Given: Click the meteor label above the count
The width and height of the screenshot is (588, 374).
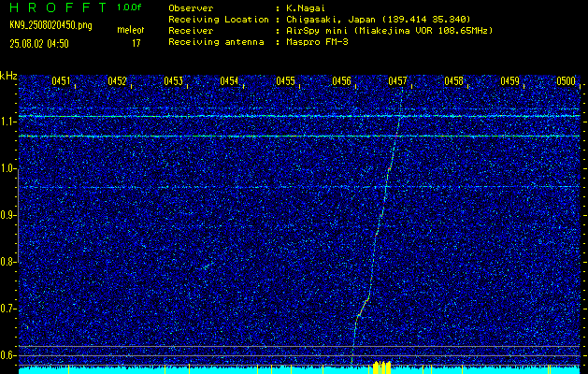Looking at the screenshot, I should (130, 30).
